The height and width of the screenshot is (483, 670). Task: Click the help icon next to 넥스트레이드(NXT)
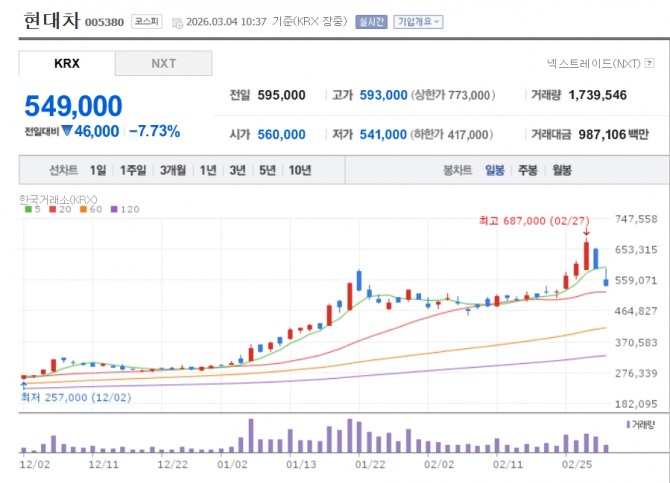click(647, 63)
